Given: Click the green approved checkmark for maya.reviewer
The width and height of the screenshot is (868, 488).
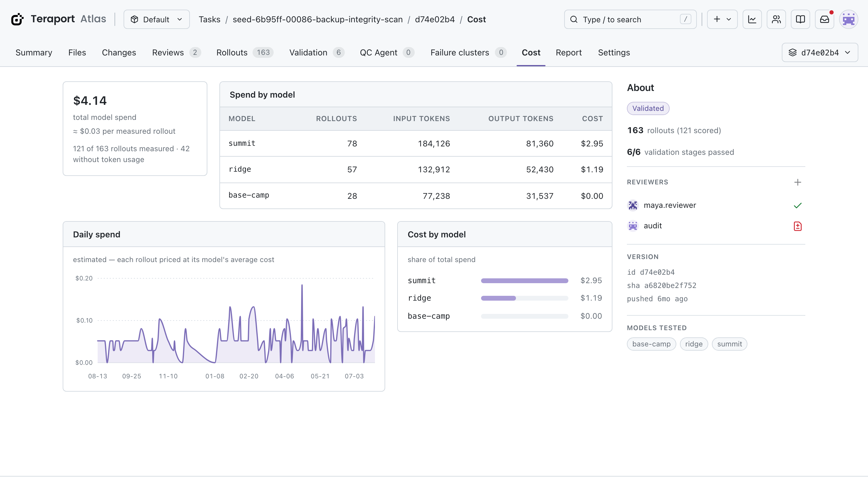Looking at the screenshot, I should pos(797,205).
